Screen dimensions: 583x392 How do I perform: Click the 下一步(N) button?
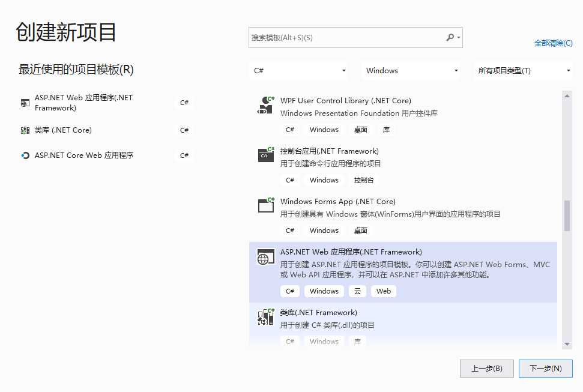click(x=545, y=369)
